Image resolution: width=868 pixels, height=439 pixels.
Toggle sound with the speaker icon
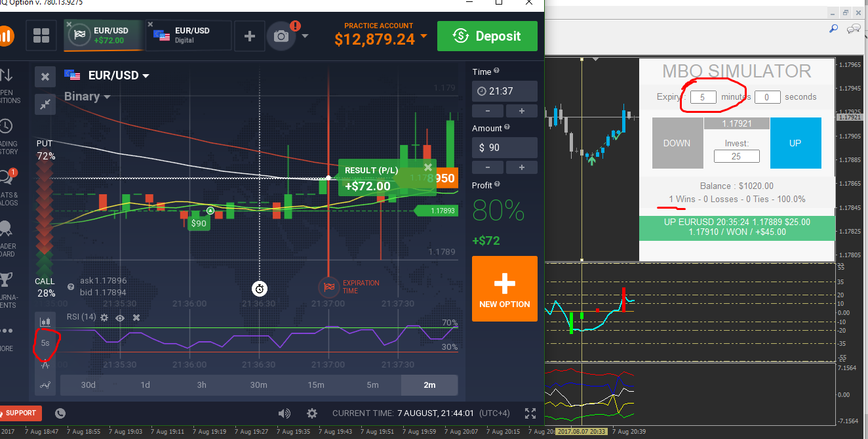point(285,413)
